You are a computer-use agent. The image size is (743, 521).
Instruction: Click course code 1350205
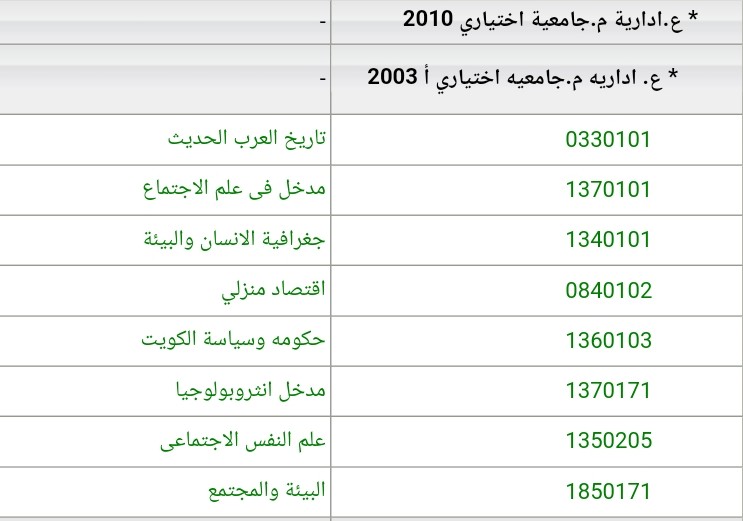click(609, 441)
